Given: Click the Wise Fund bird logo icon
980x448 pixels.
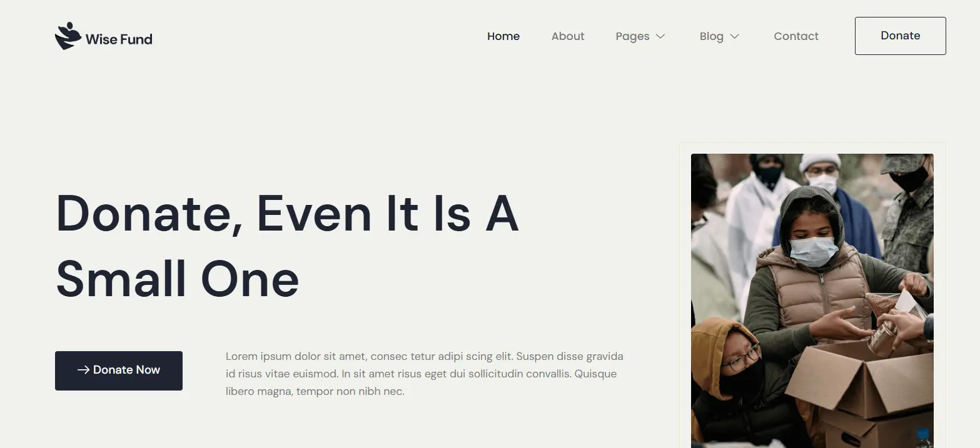Looking at the screenshot, I should click(68, 36).
